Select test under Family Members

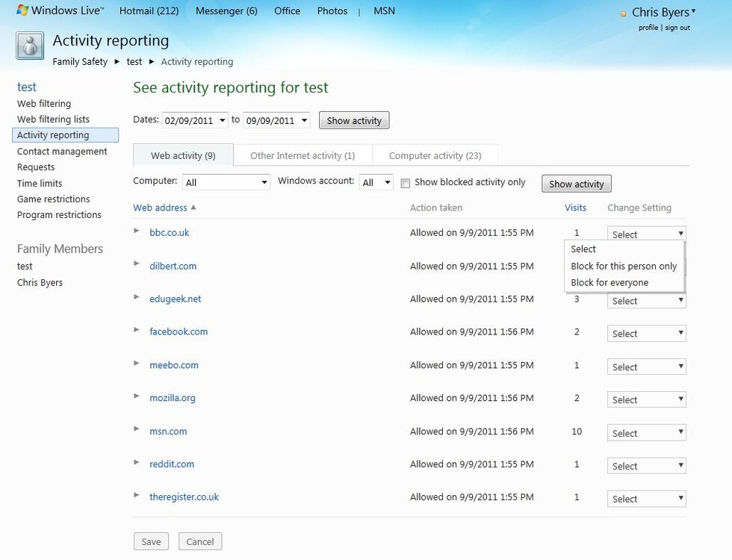(x=25, y=266)
